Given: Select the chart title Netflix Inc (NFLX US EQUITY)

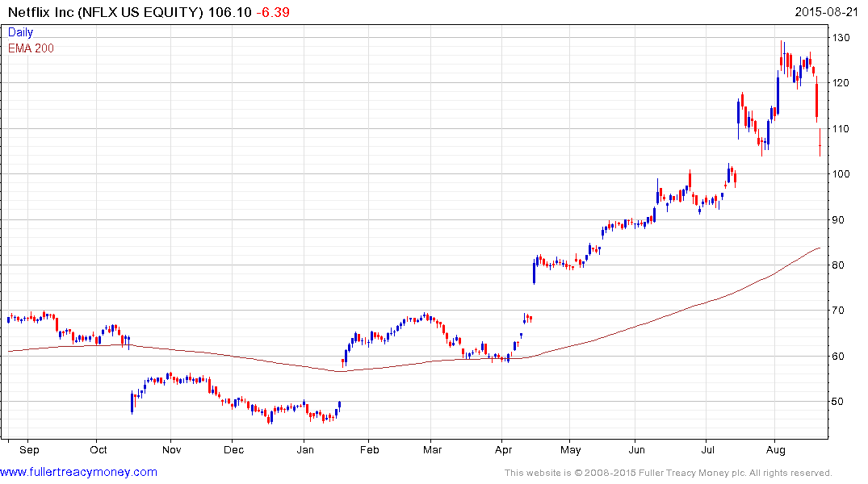Looking at the screenshot, I should 106,12.
